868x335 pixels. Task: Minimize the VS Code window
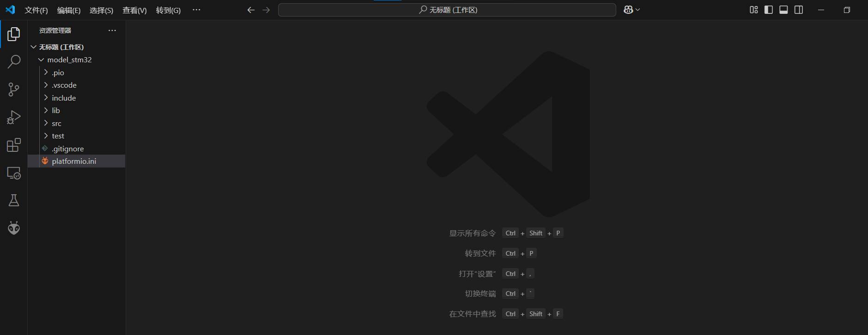(821, 10)
